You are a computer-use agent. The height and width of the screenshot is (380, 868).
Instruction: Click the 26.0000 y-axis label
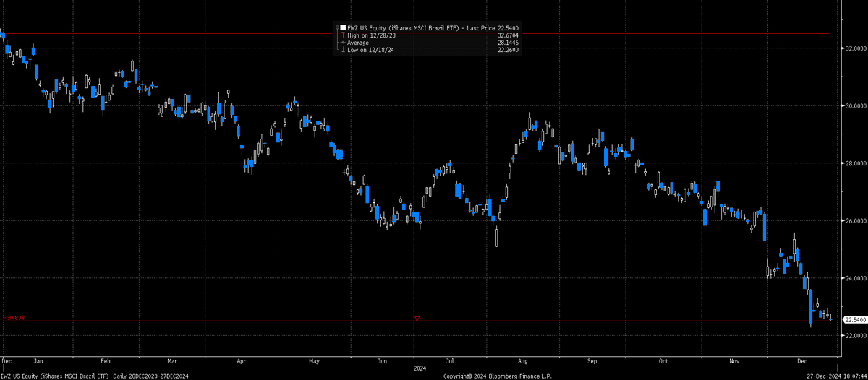(856, 220)
